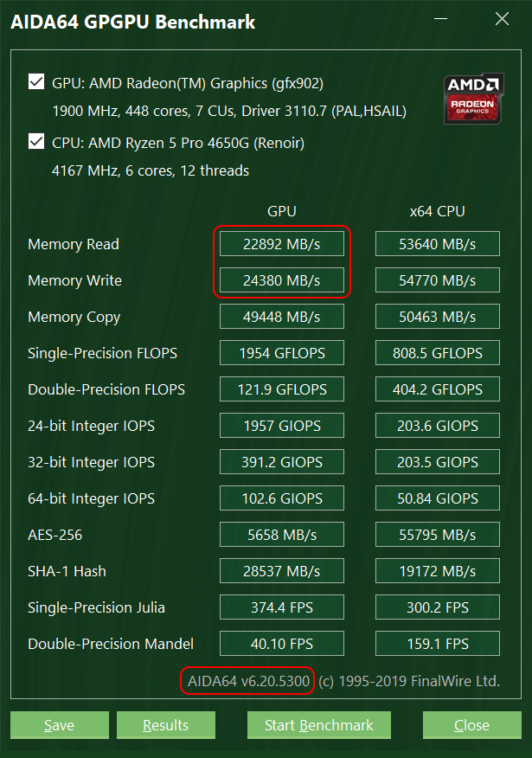The image size is (532, 758).
Task: Click the GPU SHA-1 Hash value
Action: 282,571
